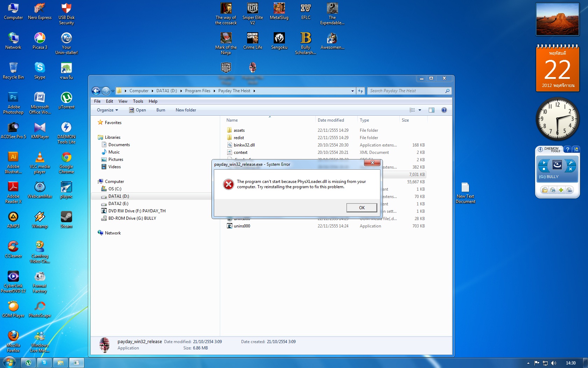This screenshot has width=588, height=368.
Task: Close the payday_win32_release.exe System Error dialog
Action: [x=372, y=163]
